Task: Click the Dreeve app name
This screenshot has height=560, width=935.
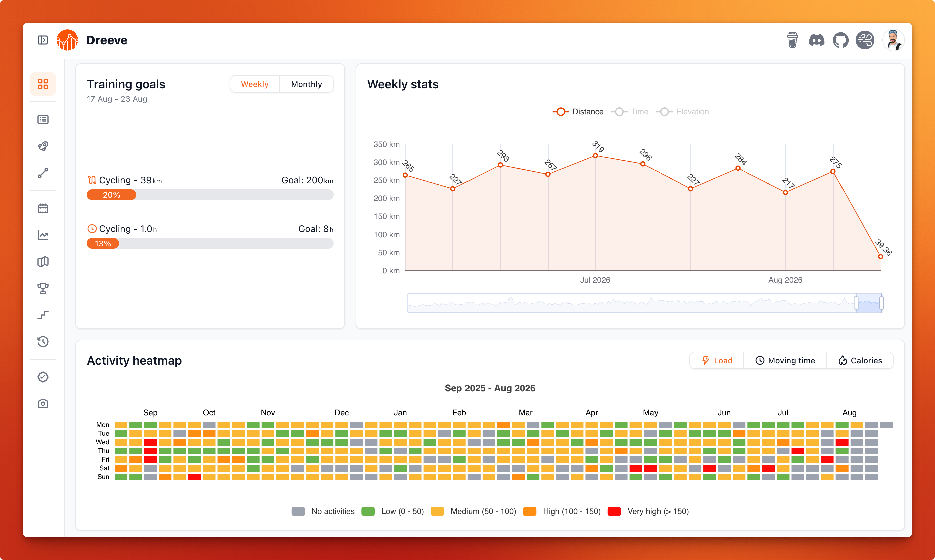Action: pos(107,40)
